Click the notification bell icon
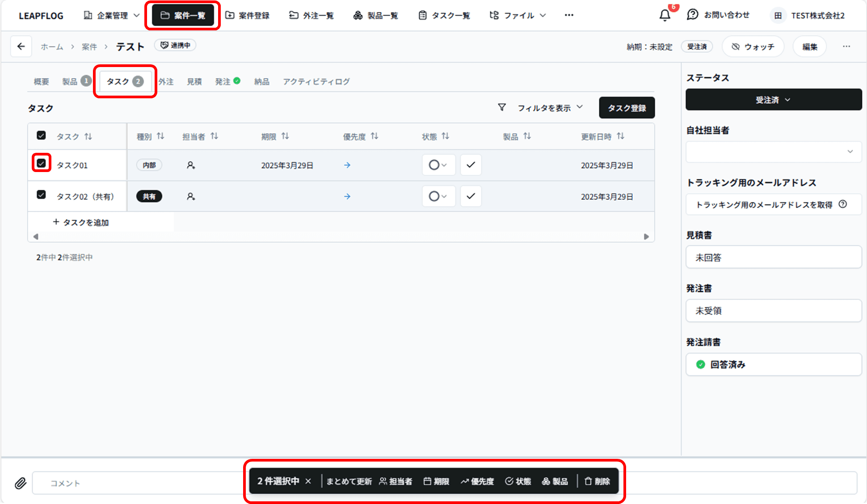The width and height of the screenshot is (867, 504). pos(665,16)
